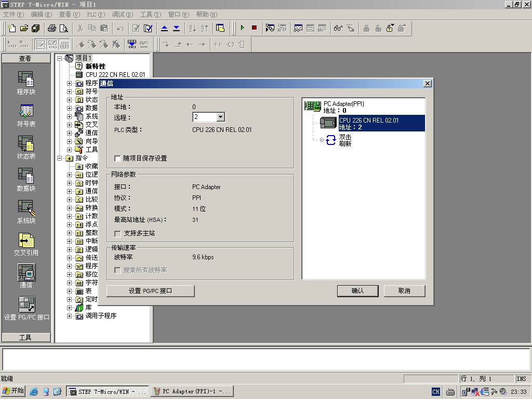Open 程序块 in the 查看 sidebar
The image size is (532, 399).
tap(26, 83)
